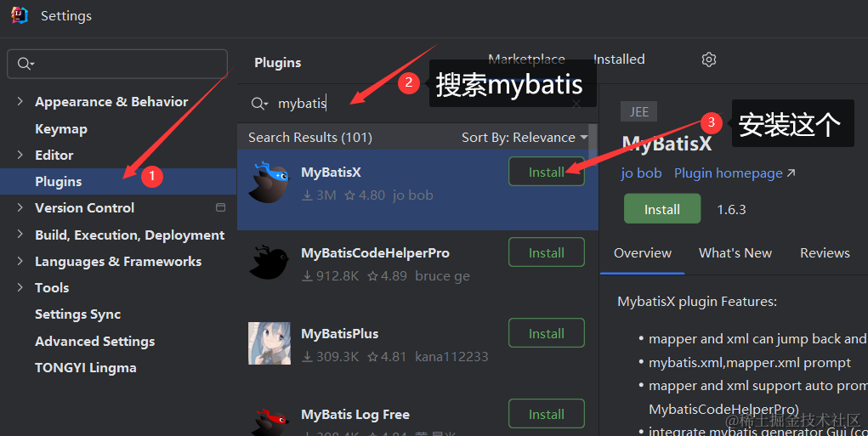
Task: Open the Sort By Relevance dropdown
Action: pos(524,138)
